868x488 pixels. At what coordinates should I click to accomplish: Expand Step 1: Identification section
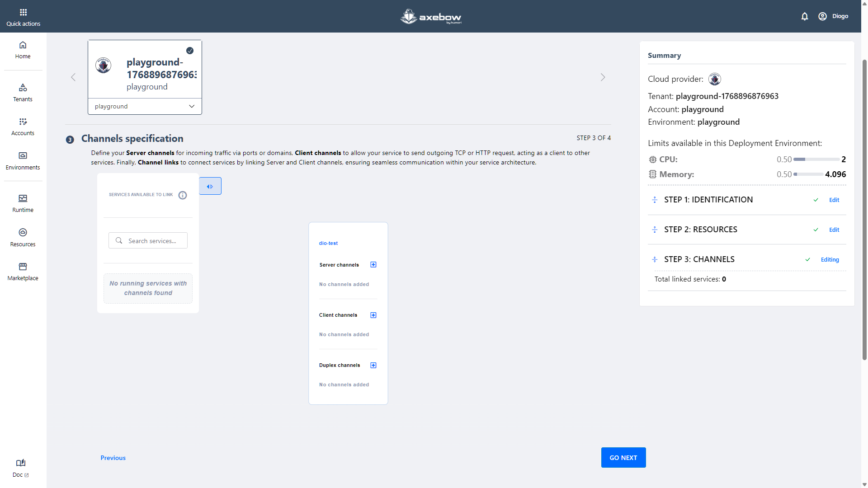point(655,200)
